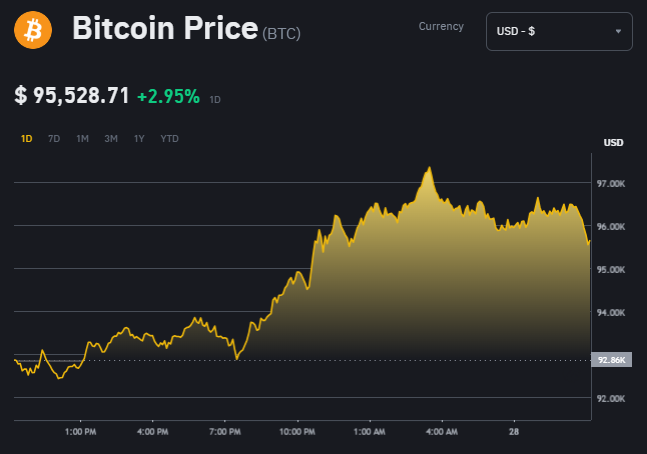The width and height of the screenshot is (647, 454).
Task: Click the orange Bitcoin logo icon
Action: pos(33,30)
